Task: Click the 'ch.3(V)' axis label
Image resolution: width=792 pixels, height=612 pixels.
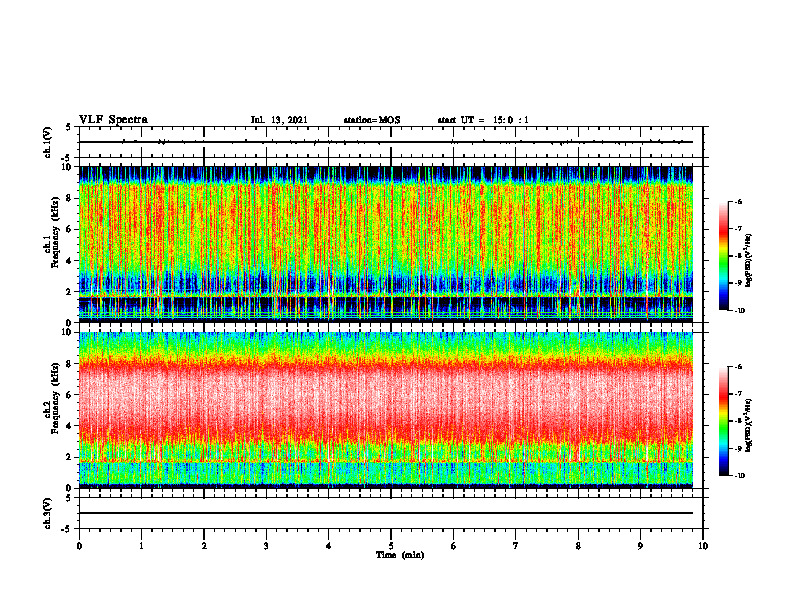Action: click(x=47, y=513)
